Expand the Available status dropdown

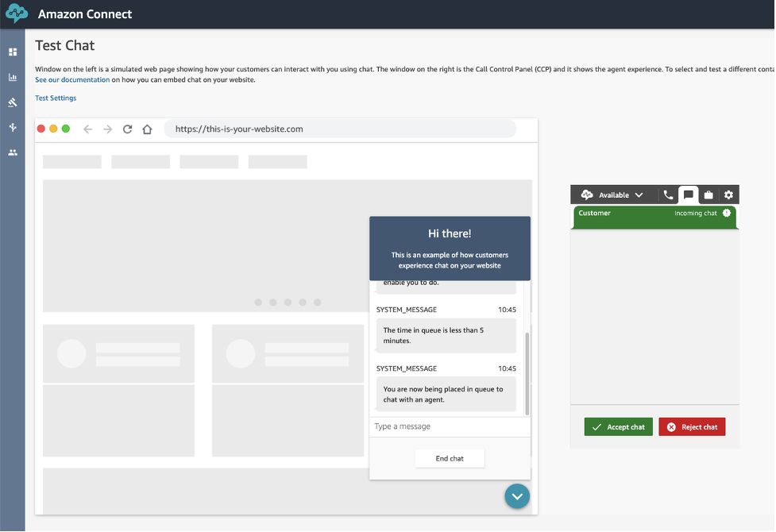(620, 195)
